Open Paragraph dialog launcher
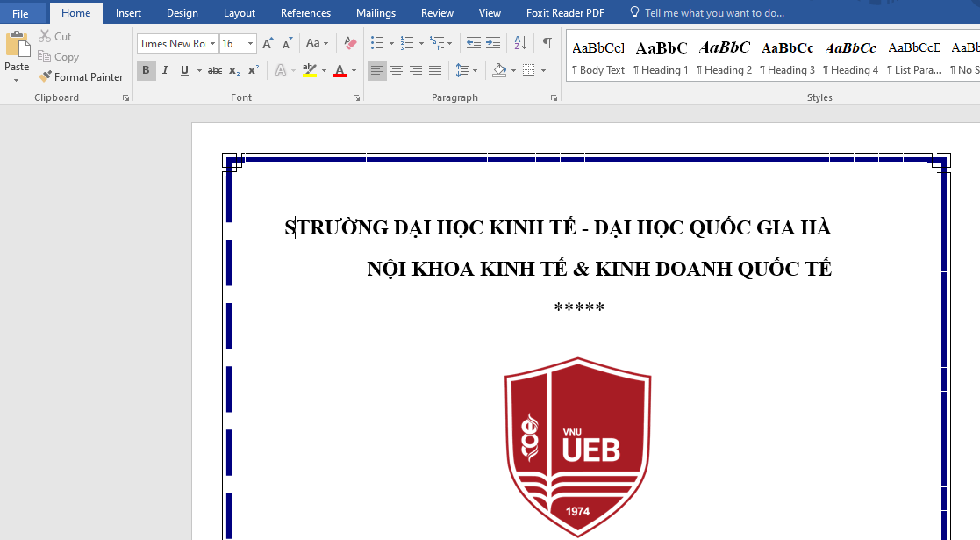980x540 pixels. coord(554,97)
